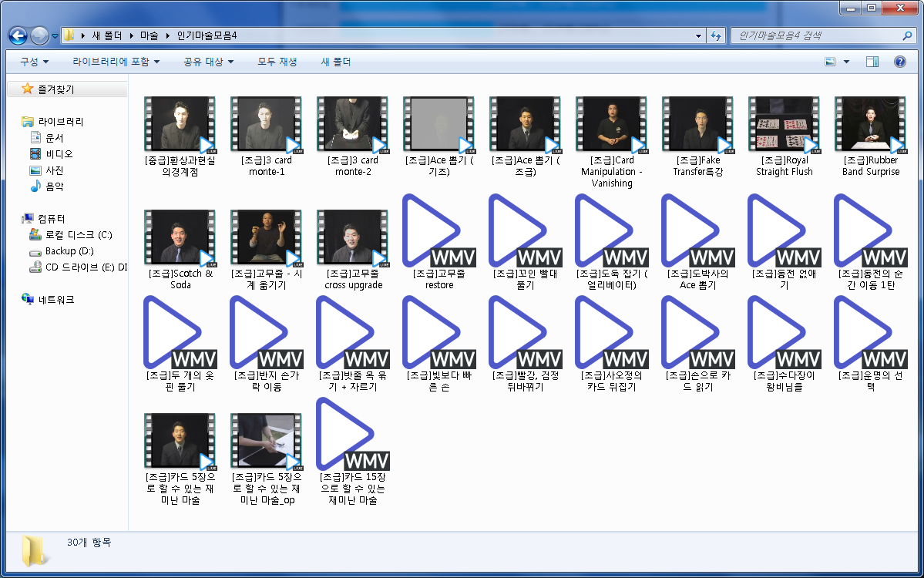Click the 인기마술모음4 검색 search field
The width and height of the screenshot is (924, 578).
tap(817, 35)
